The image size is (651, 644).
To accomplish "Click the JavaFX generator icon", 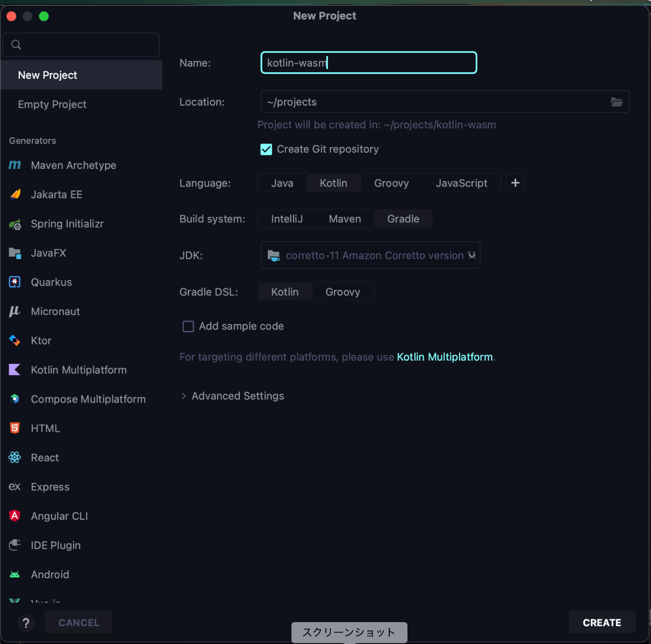I will [15, 253].
